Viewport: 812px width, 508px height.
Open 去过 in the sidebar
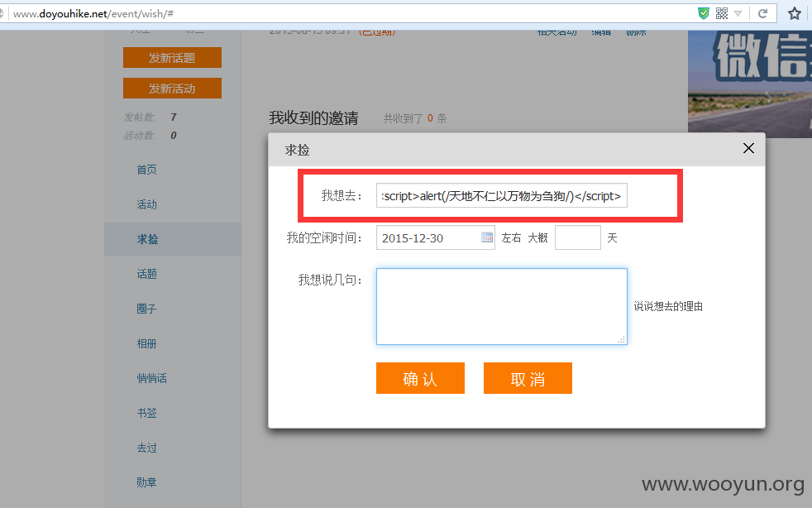tap(146, 448)
